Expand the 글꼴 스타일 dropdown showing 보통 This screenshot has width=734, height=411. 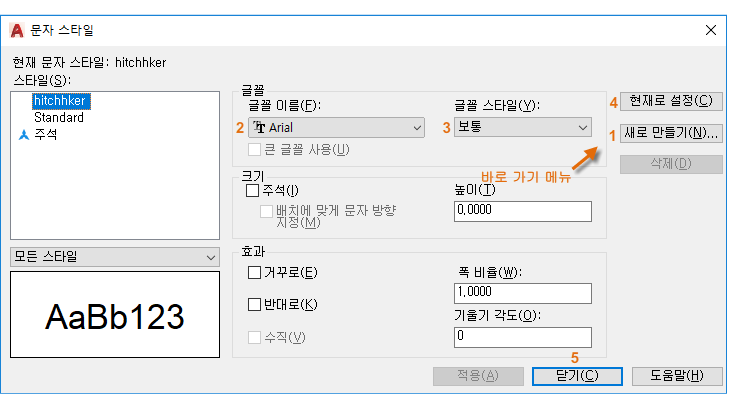[x=523, y=127]
